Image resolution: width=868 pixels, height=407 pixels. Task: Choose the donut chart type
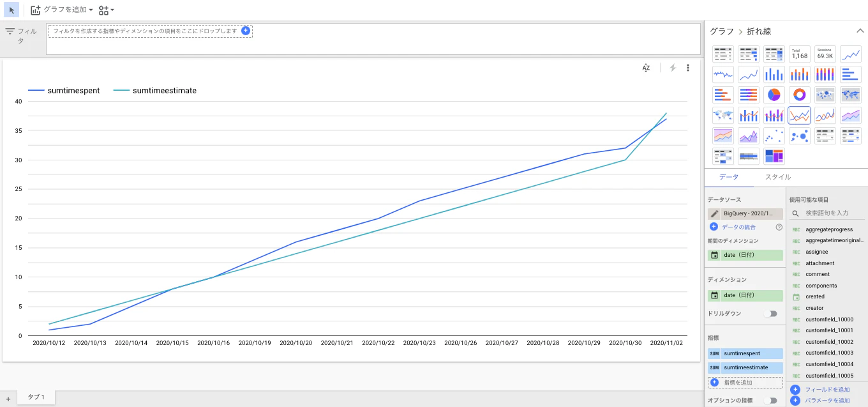(800, 95)
